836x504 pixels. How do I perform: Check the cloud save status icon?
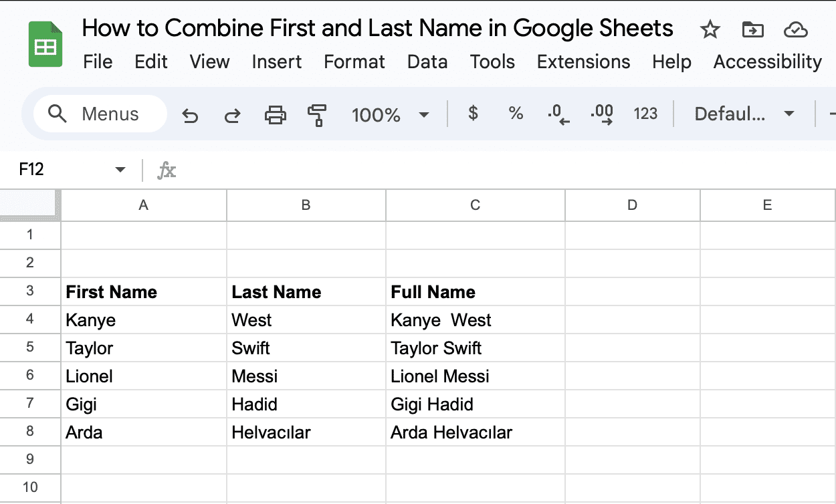click(795, 29)
